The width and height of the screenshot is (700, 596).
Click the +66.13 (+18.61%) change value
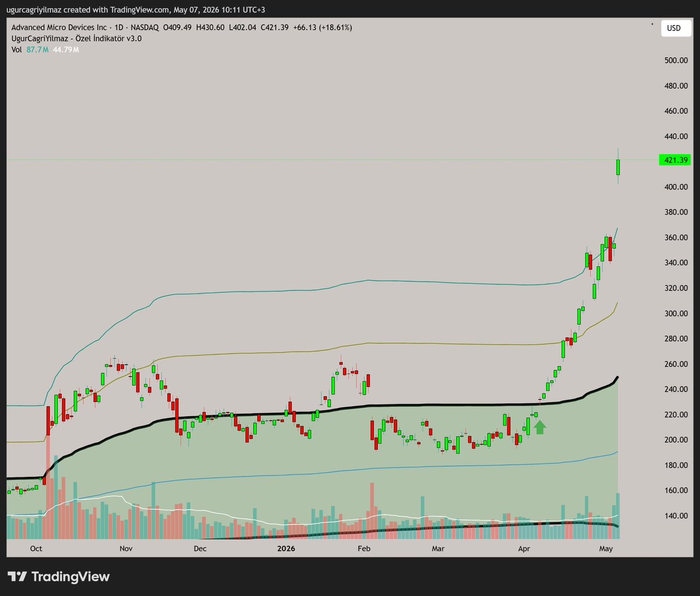point(322,27)
